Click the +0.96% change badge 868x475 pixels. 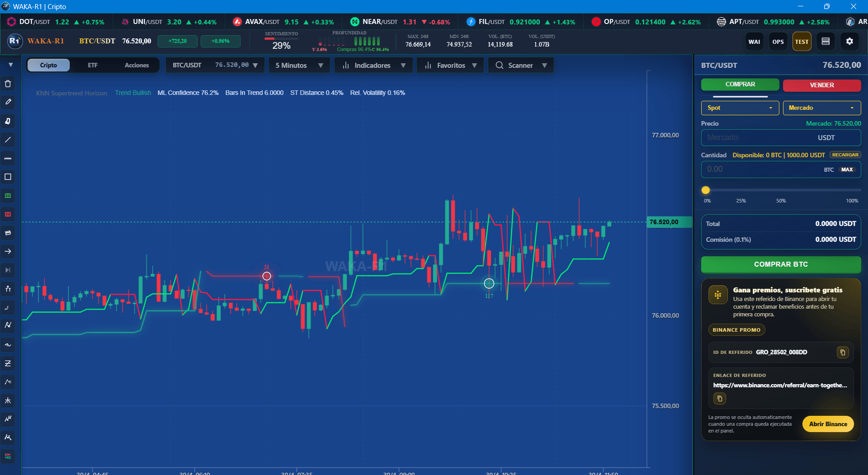(221, 41)
